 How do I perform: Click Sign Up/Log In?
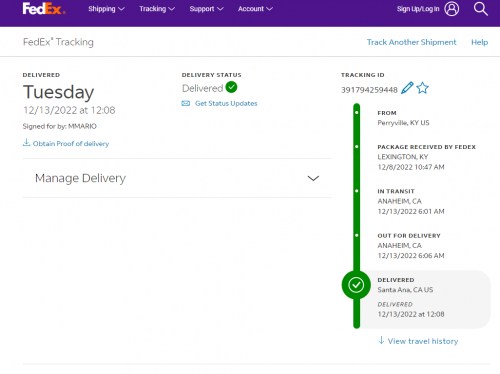click(x=418, y=9)
